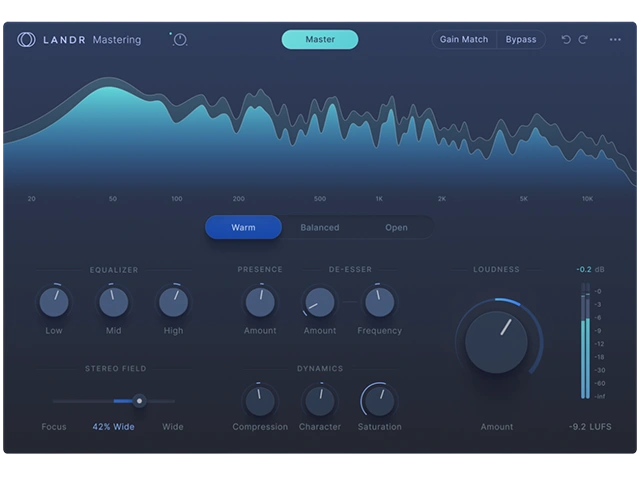Click the Equalizer High knob
This screenshot has width=640, height=480.
(173, 302)
